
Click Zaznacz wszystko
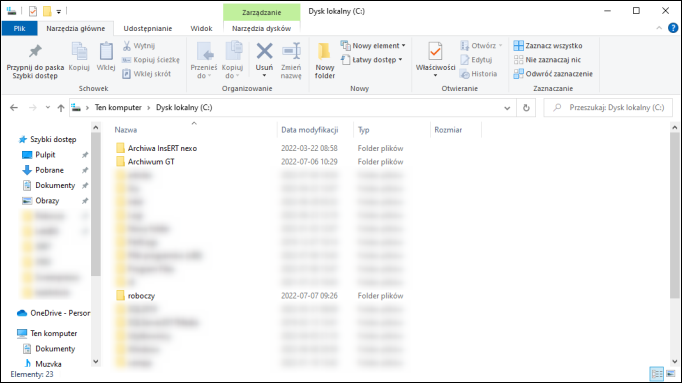click(548, 46)
